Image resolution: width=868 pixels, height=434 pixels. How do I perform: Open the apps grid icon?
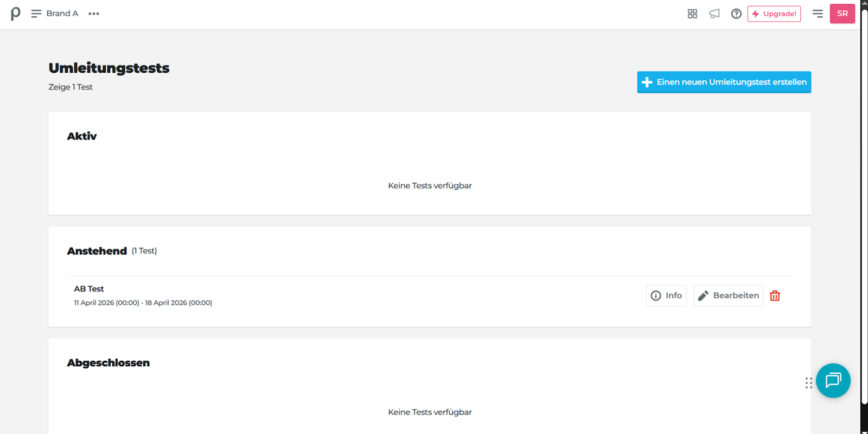click(x=692, y=14)
